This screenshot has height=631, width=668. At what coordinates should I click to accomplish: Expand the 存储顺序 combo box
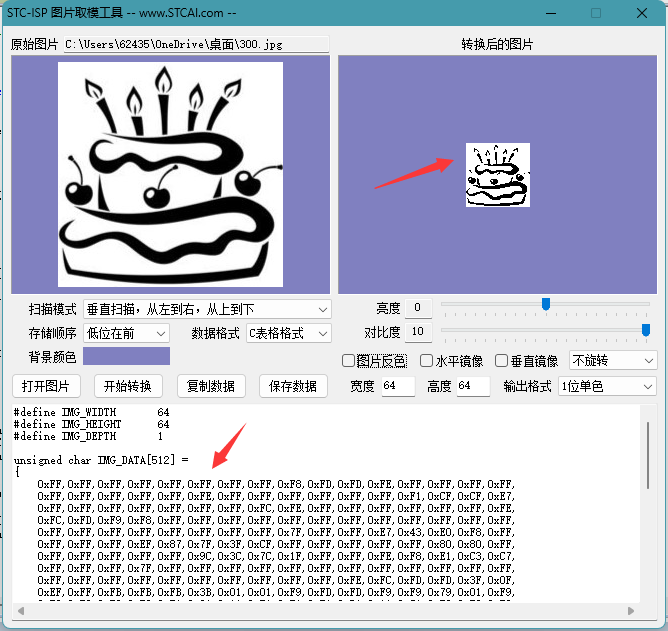click(126, 333)
